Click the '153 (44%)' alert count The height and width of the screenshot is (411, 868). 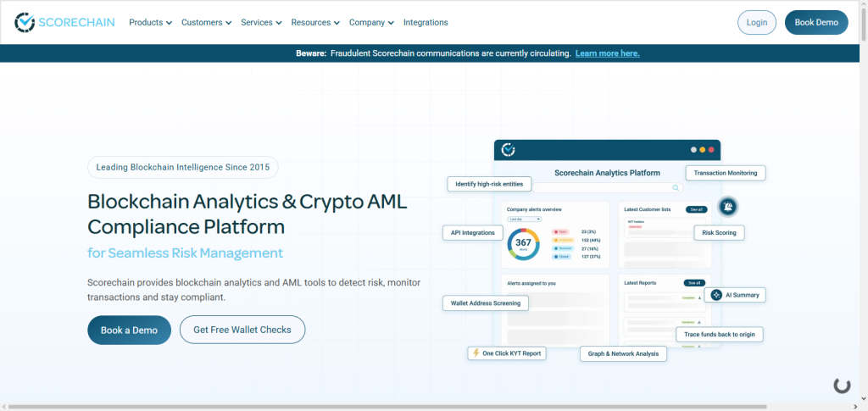[591, 240]
